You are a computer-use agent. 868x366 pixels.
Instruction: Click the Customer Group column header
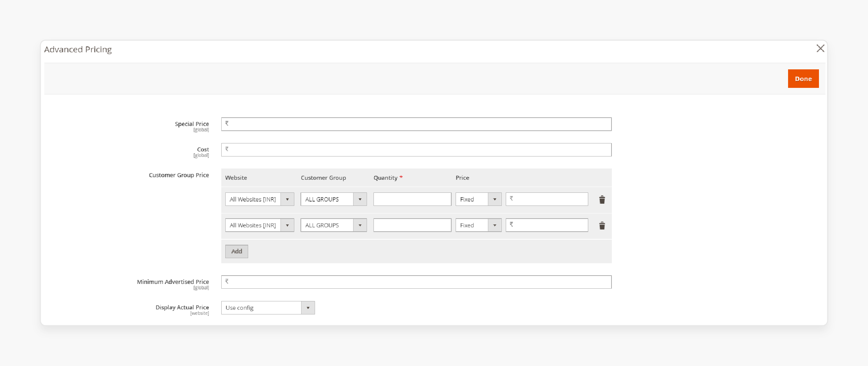323,178
